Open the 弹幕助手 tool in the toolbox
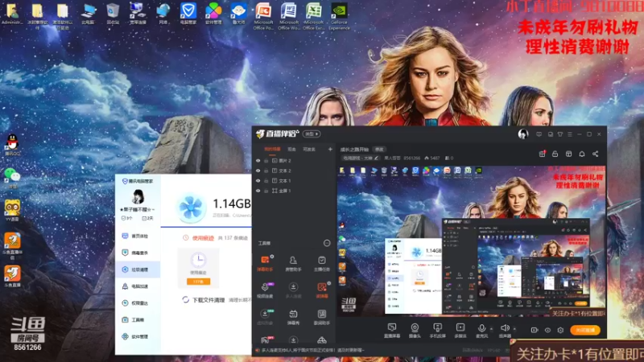Image resolution: width=644 pixels, height=362 pixels. tap(265, 263)
